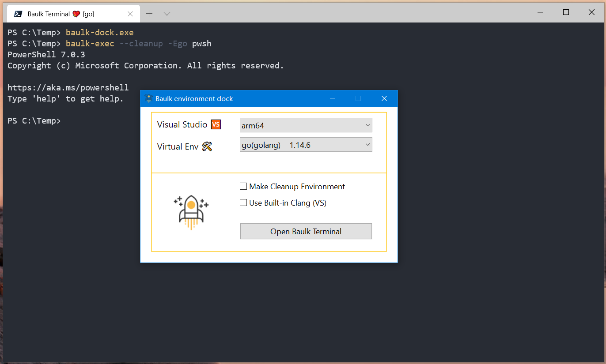606x364 pixels.
Task: Open a new terminal tab with plus
Action: coord(149,14)
